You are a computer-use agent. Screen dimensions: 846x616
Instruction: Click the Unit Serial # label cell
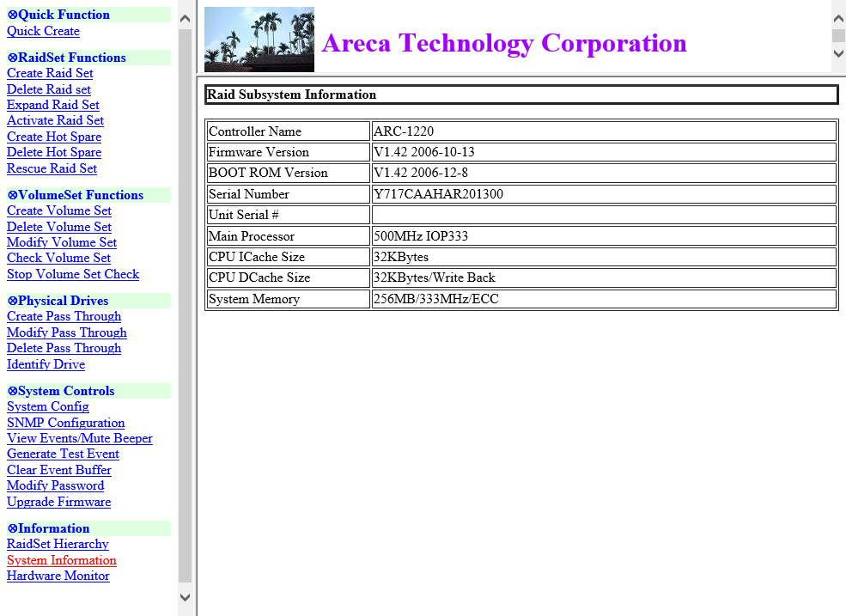click(x=288, y=215)
